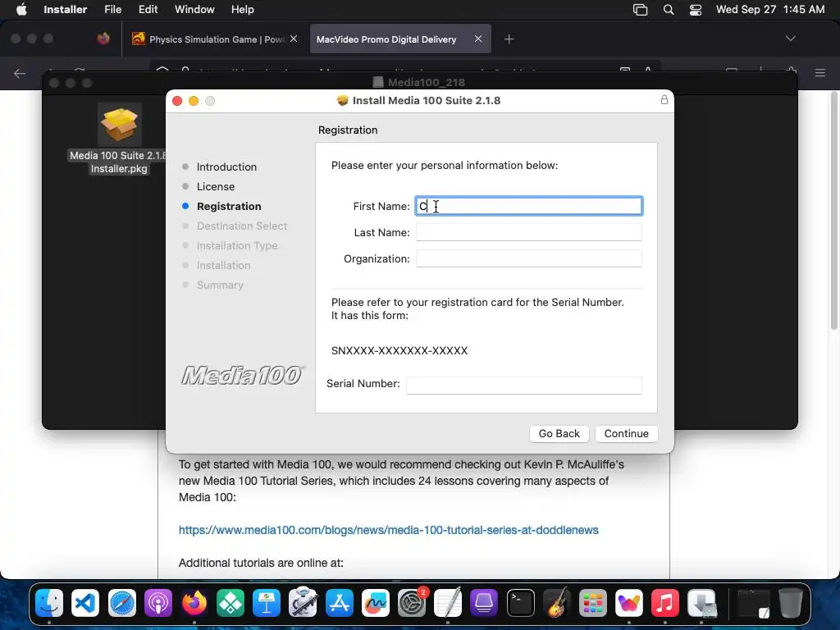Click Continue in the installer
This screenshot has width=840, height=630.
(626, 433)
